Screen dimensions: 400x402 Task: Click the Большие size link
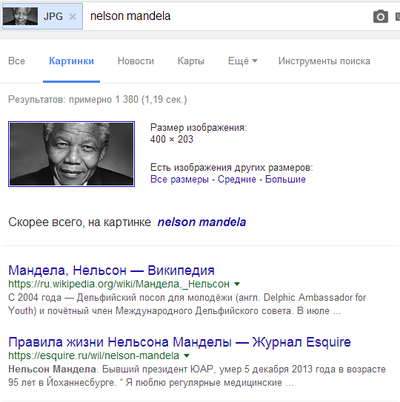pyautogui.click(x=285, y=179)
